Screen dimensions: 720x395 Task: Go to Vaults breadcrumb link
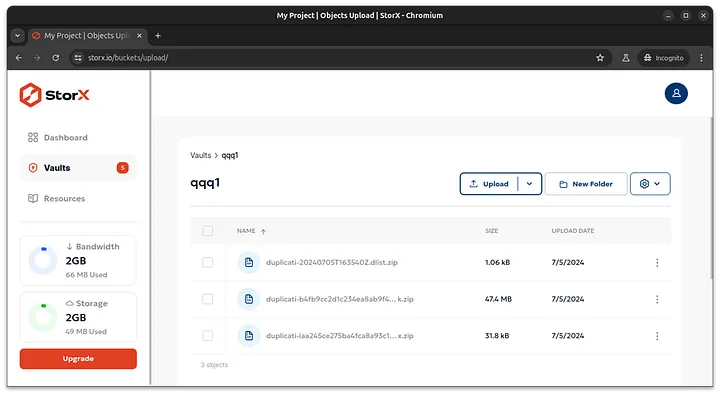click(x=201, y=155)
